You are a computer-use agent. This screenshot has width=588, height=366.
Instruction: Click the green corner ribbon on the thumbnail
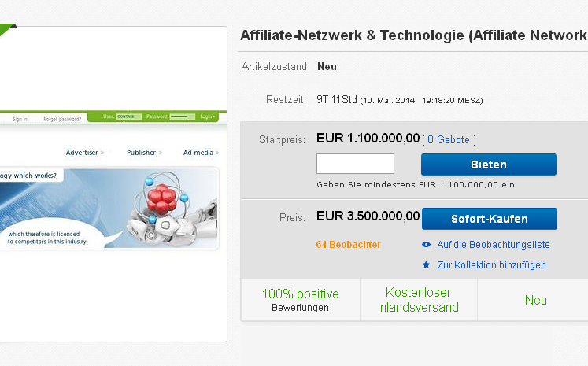point(7,30)
